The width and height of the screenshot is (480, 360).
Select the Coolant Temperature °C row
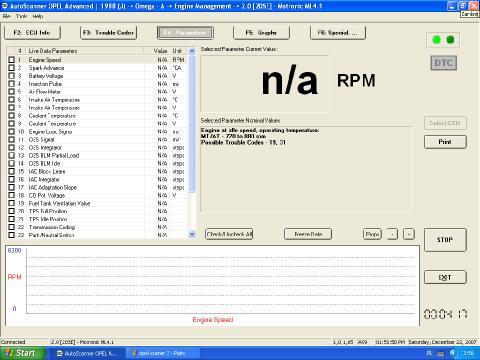tap(97, 116)
